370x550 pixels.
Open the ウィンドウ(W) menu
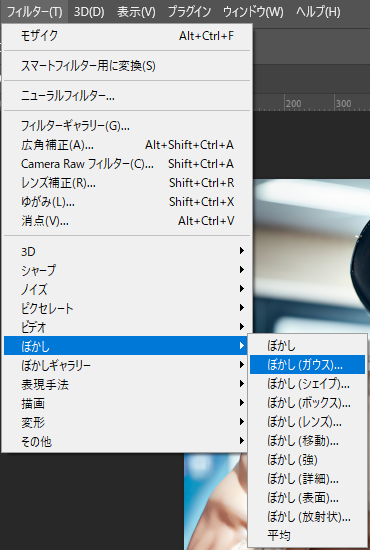click(253, 12)
